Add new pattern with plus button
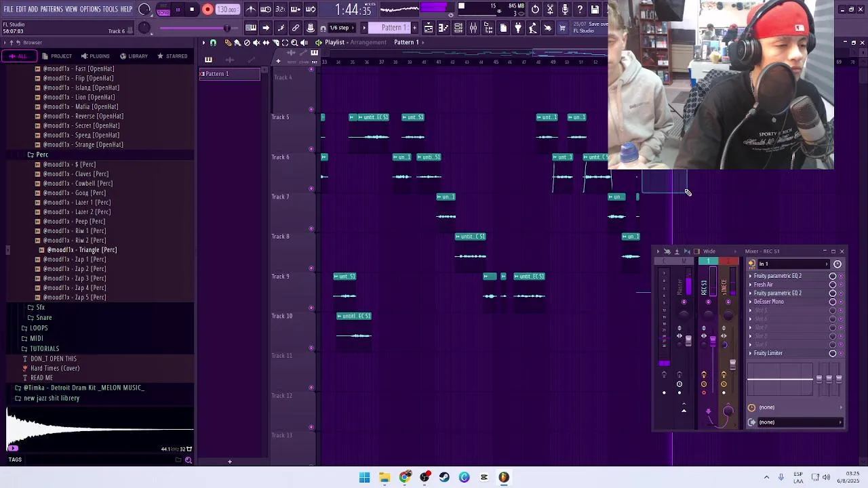This screenshot has height=488, width=868. click(x=414, y=28)
